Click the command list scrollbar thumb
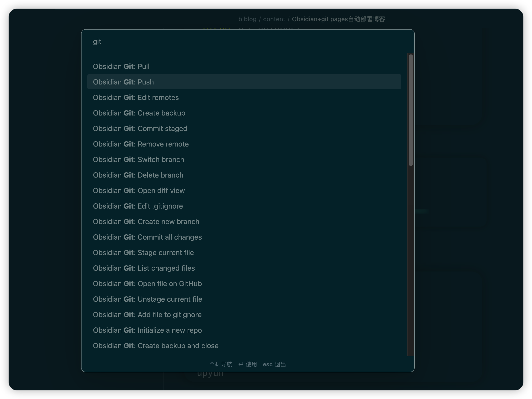532x399 pixels. coord(411,110)
